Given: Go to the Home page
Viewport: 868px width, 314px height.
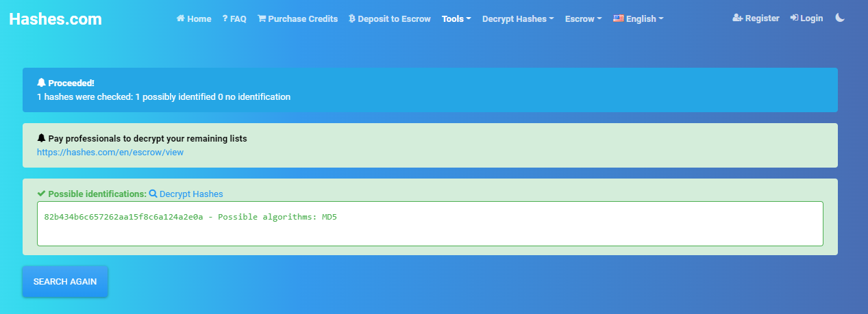Looking at the screenshot, I should click(x=194, y=18).
